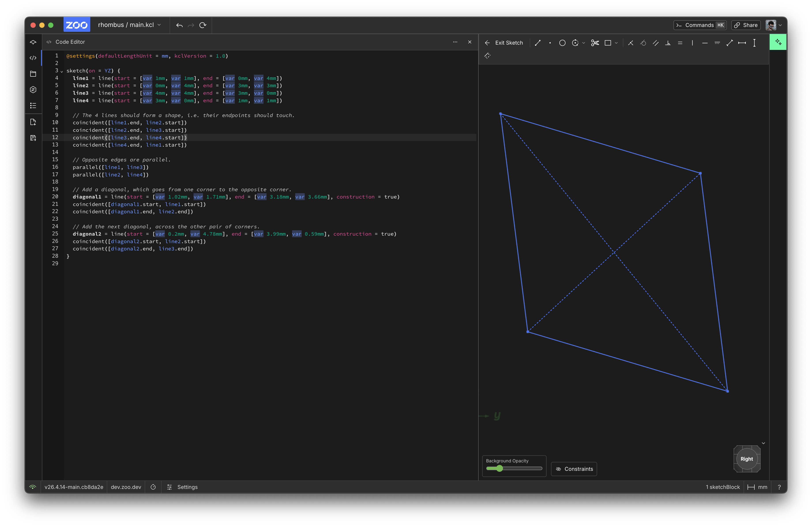Image resolution: width=812 pixels, height=526 pixels.
Task: Select the Circle sketch tool
Action: (562, 43)
